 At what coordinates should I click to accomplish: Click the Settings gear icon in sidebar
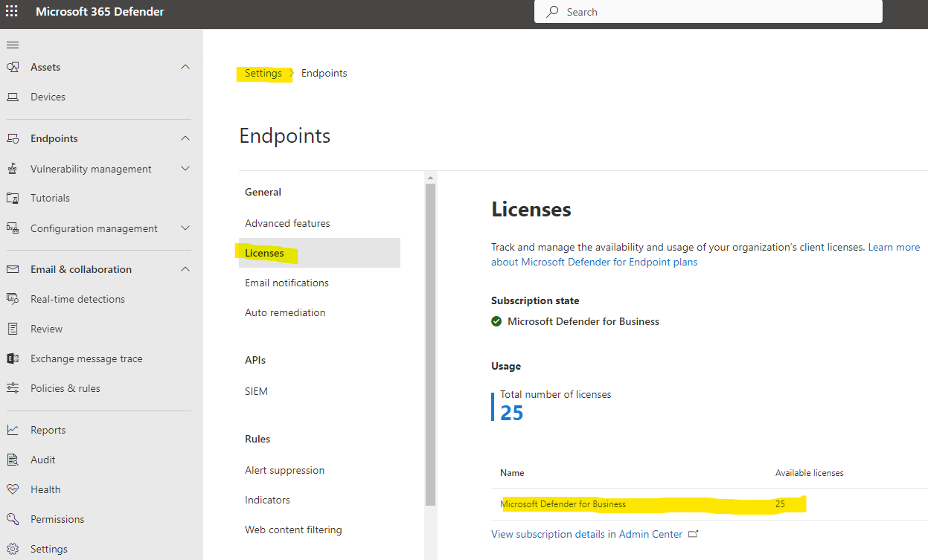coord(13,549)
